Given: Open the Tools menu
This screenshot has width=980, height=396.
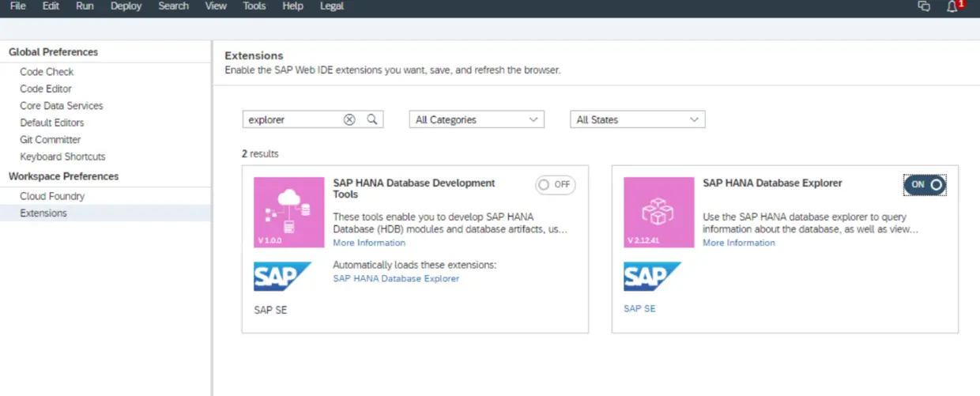Looking at the screenshot, I should click(254, 6).
